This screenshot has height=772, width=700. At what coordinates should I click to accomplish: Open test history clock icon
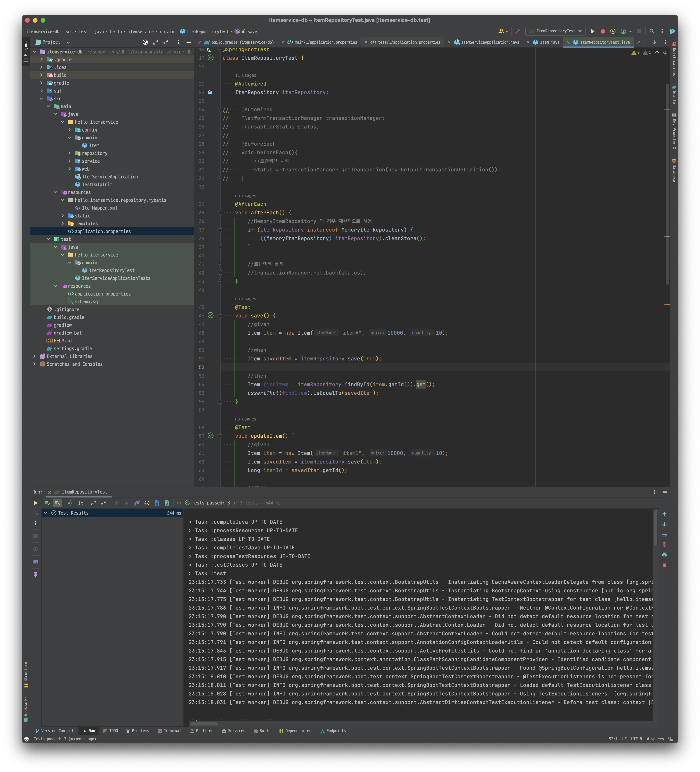(x=147, y=503)
